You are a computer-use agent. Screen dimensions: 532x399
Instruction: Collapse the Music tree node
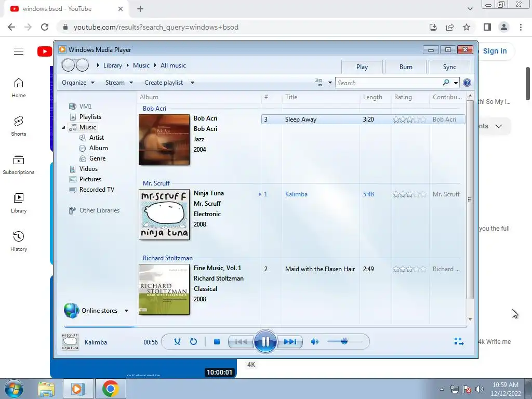point(63,128)
